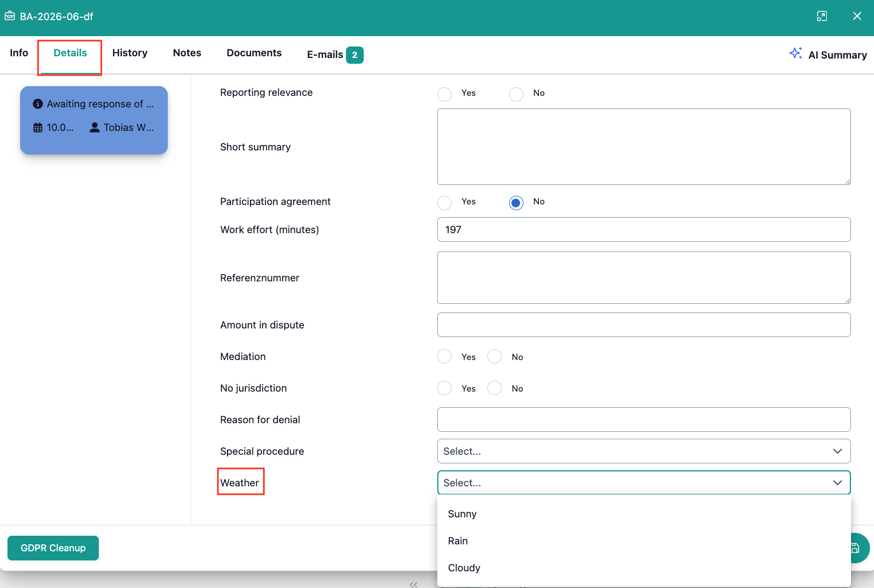
Task: Click the Reason for denial input
Action: [644, 420]
